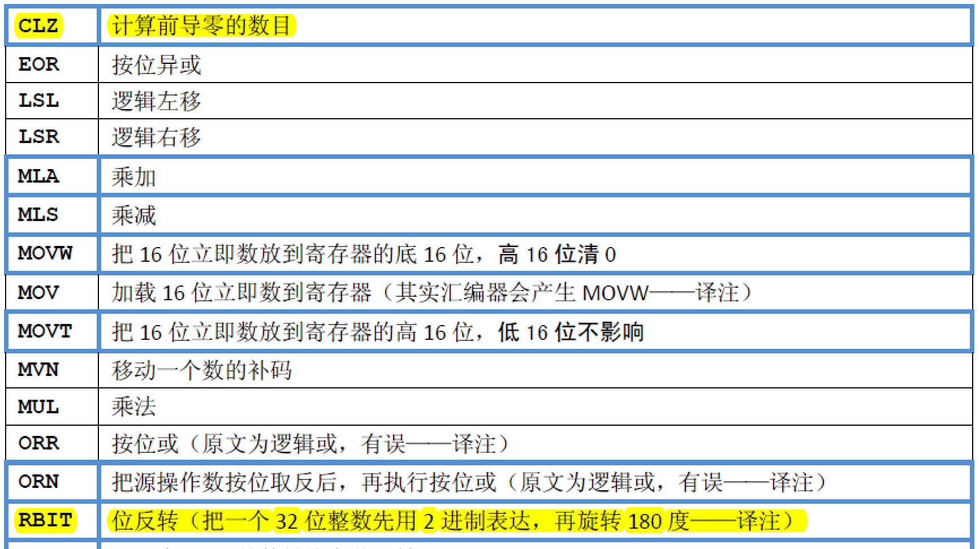
Task: Select the MOVT instruction cell
Action: 42,332
